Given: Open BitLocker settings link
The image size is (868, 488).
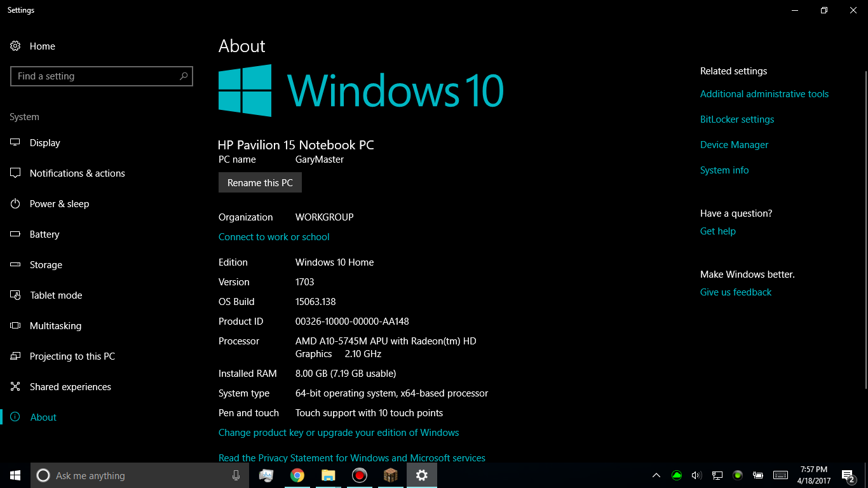Looking at the screenshot, I should coord(737,119).
